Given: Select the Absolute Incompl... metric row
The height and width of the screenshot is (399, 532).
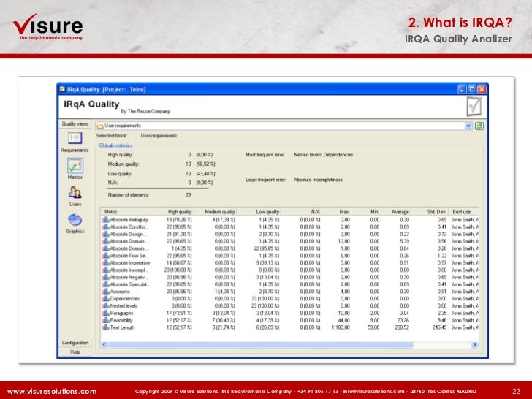Looking at the screenshot, I should 289,270.
